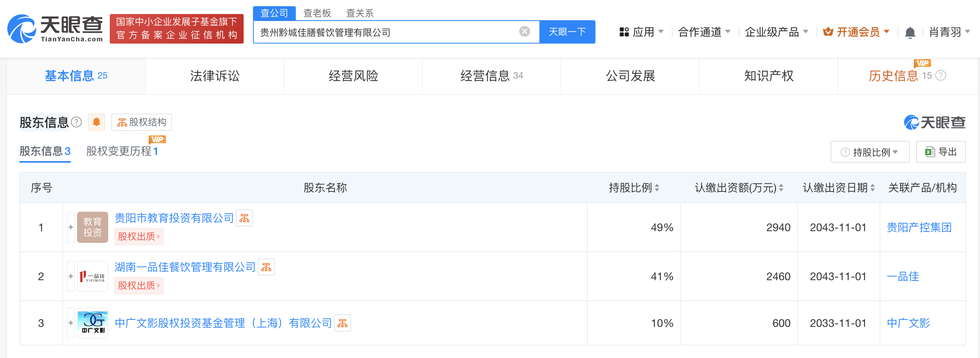Open 湖南一品佳餐饮管理有限公司 link
Screen dimensions: 980x358
click(x=185, y=267)
